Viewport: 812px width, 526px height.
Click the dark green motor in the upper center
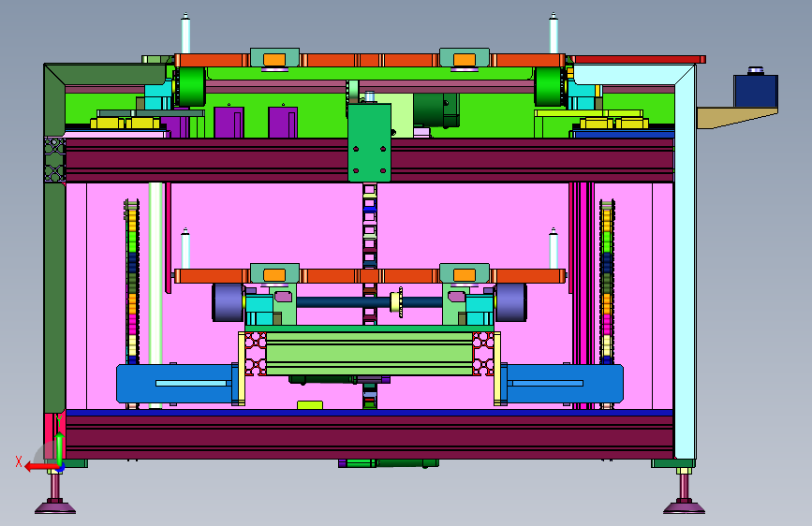click(x=436, y=110)
